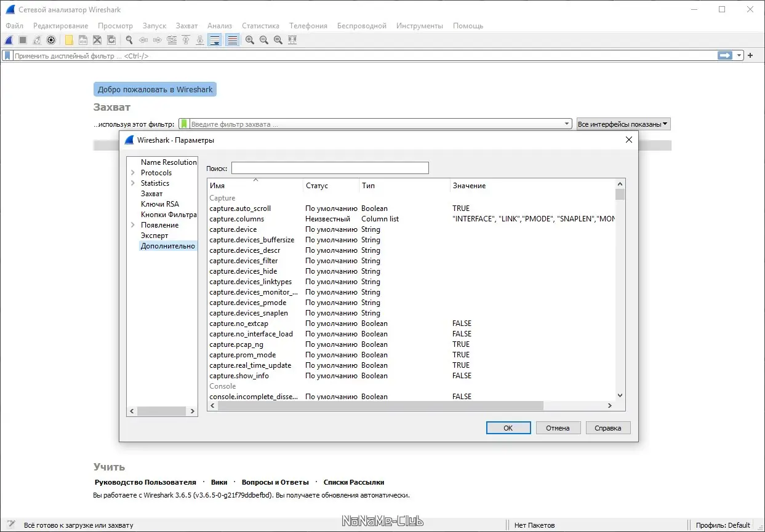
Task: Toggle packet colorization in the toolbar
Action: point(232,40)
